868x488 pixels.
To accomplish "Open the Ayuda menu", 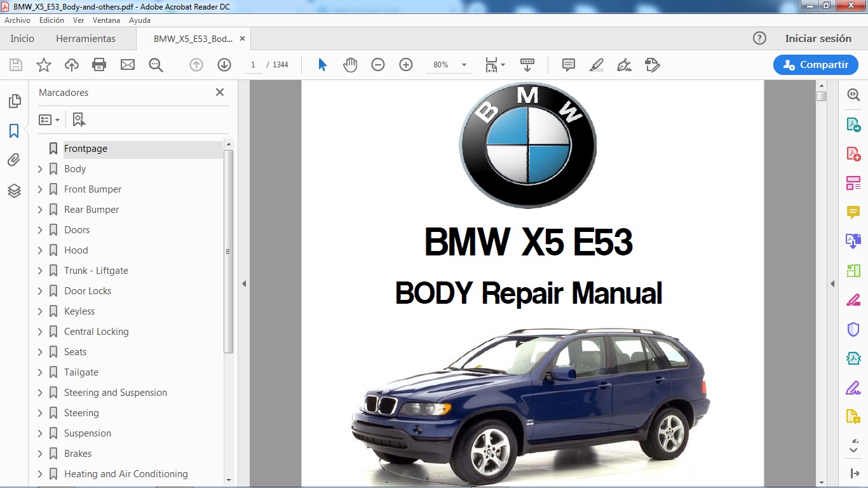I will [140, 20].
